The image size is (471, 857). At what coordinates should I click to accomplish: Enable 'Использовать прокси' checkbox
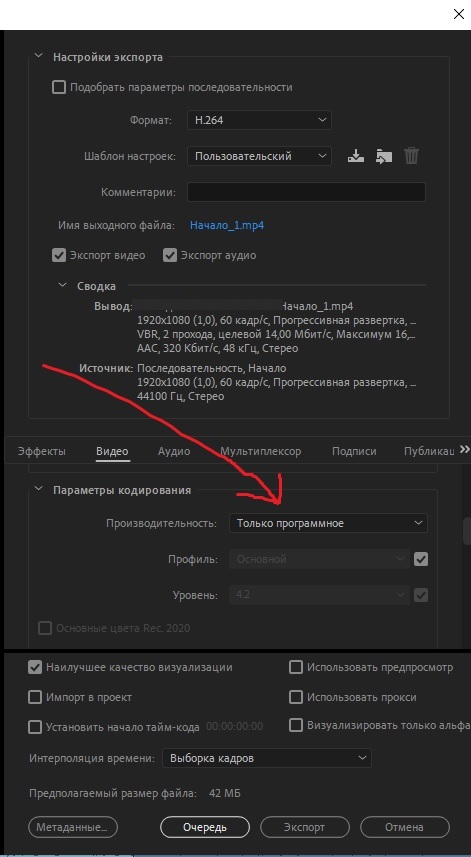tap(296, 697)
